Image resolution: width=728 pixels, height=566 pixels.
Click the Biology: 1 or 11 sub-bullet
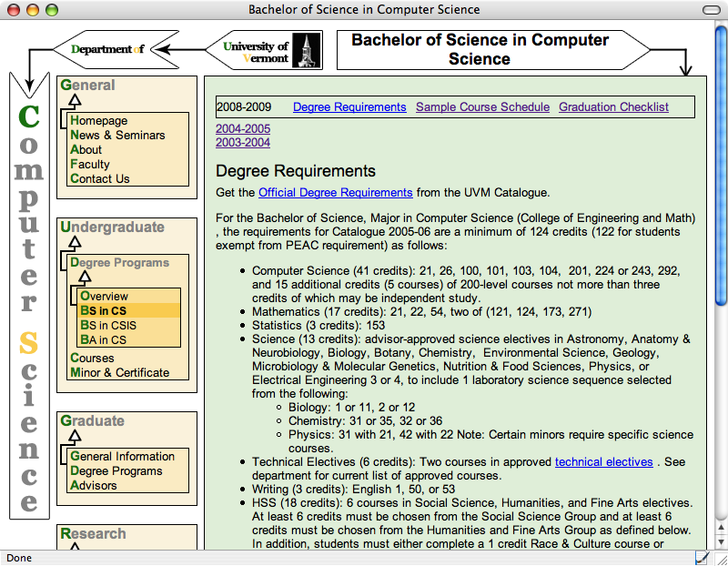coord(352,408)
